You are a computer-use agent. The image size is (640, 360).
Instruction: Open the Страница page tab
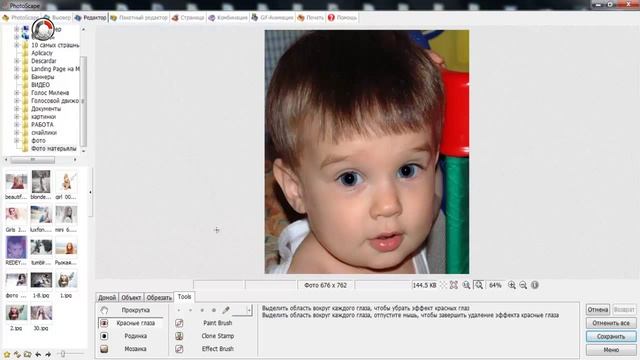(188, 18)
